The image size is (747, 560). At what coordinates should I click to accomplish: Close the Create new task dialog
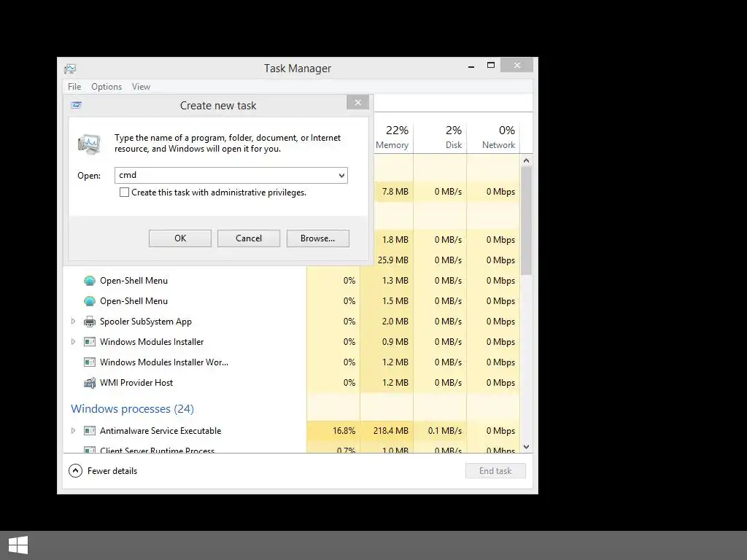pyautogui.click(x=358, y=102)
